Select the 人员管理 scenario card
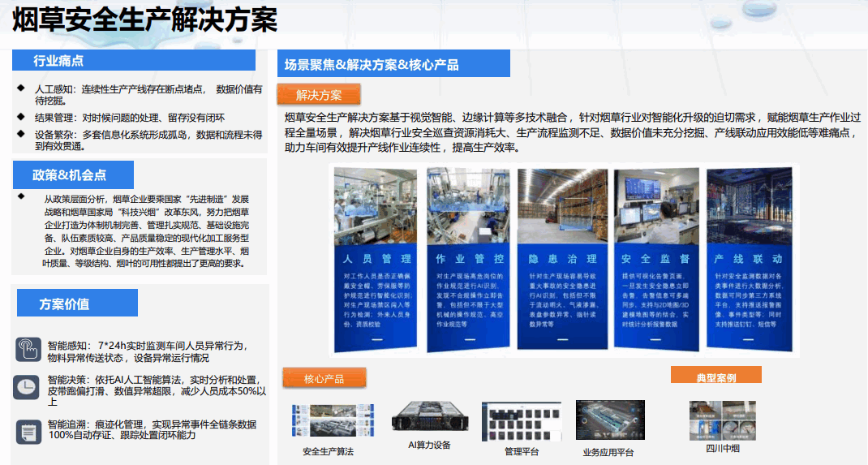Viewport: 868px width, 465px height. [376, 260]
